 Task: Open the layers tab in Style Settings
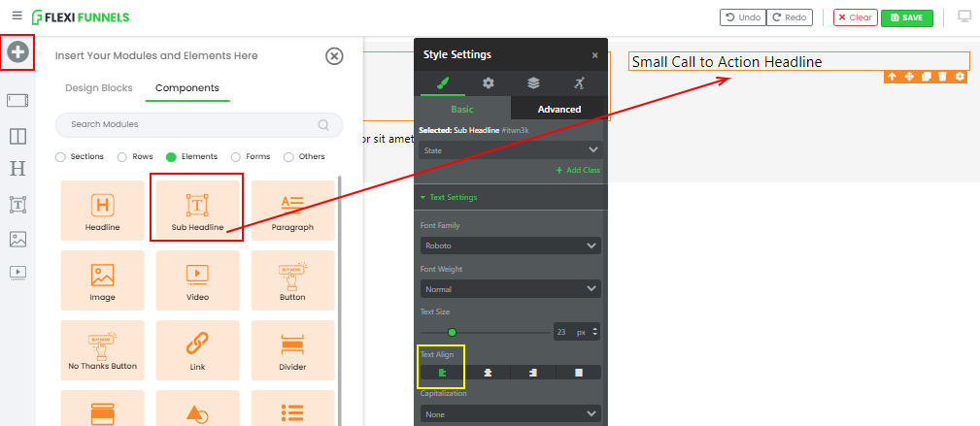533,83
